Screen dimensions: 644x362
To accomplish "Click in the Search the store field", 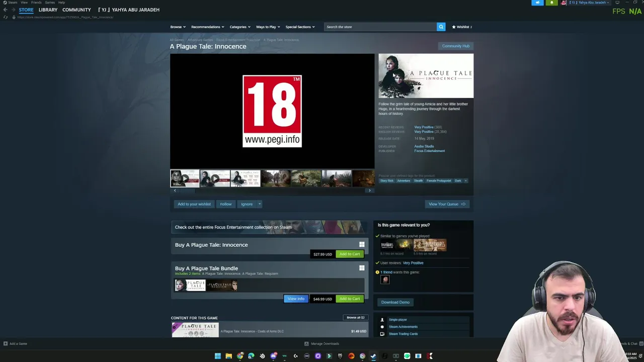I will pos(380,27).
